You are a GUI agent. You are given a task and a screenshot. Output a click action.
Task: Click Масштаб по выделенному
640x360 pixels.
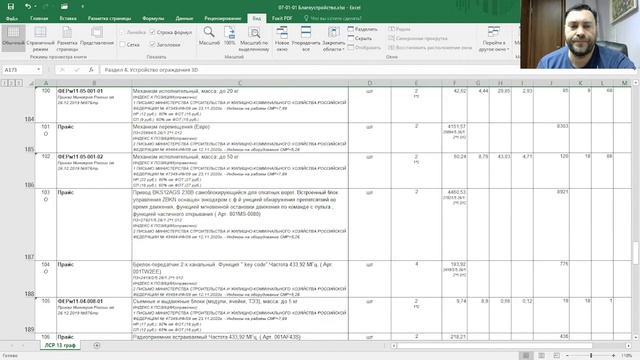254,39
